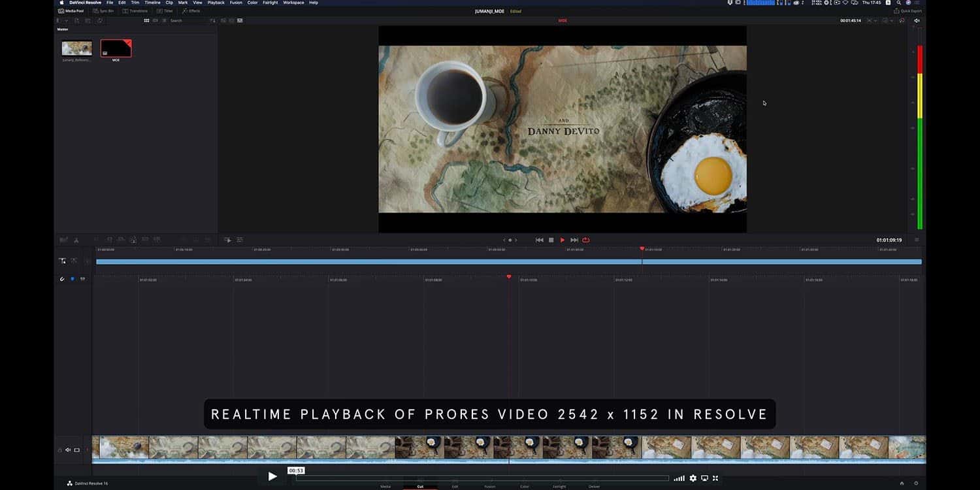
Task: Open the Sync Bin panel
Action: pos(103,11)
